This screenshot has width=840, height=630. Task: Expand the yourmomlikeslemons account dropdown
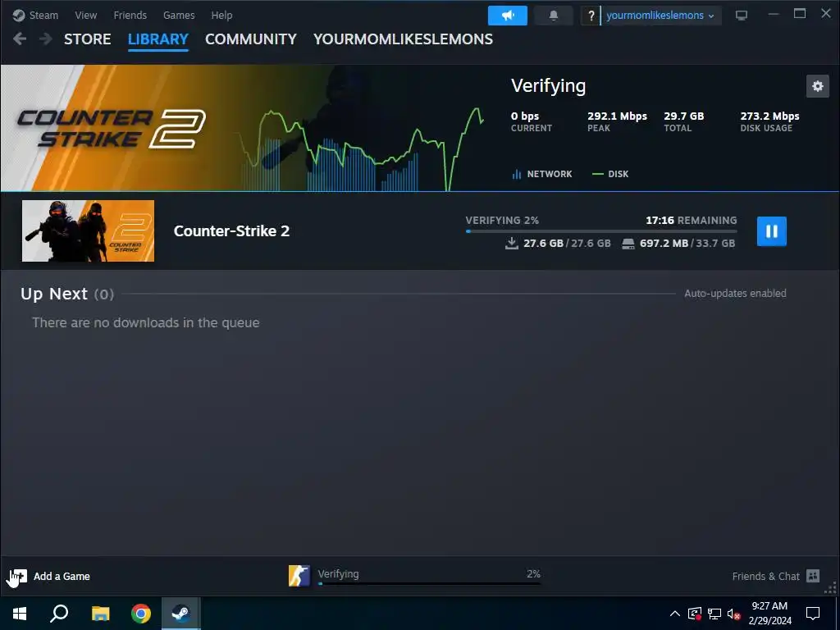tap(660, 16)
